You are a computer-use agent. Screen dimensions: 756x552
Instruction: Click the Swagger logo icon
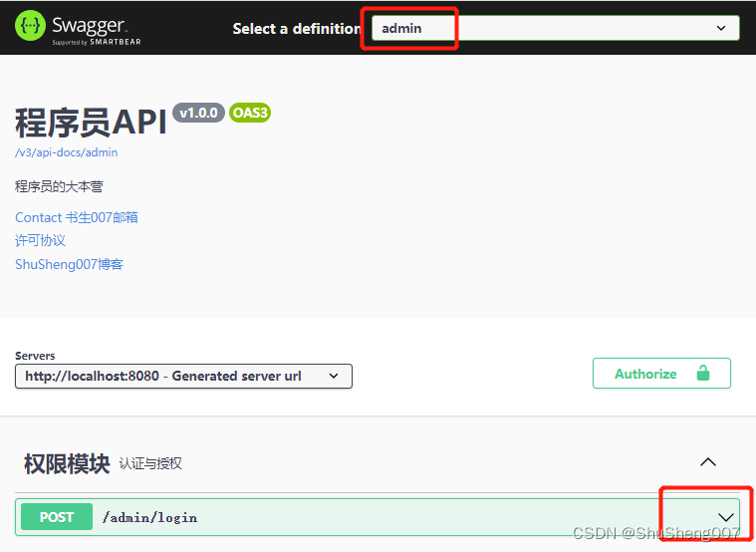[30, 26]
